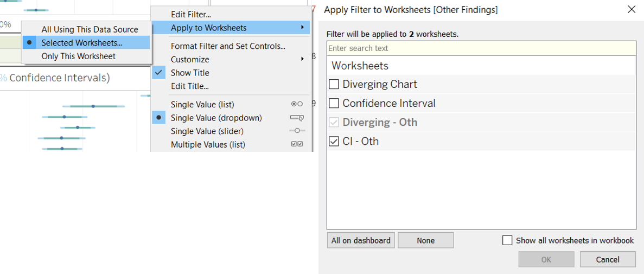The height and width of the screenshot is (274, 644).
Task: Check the Confidence Interval worksheet checkbox
Action: coord(334,104)
